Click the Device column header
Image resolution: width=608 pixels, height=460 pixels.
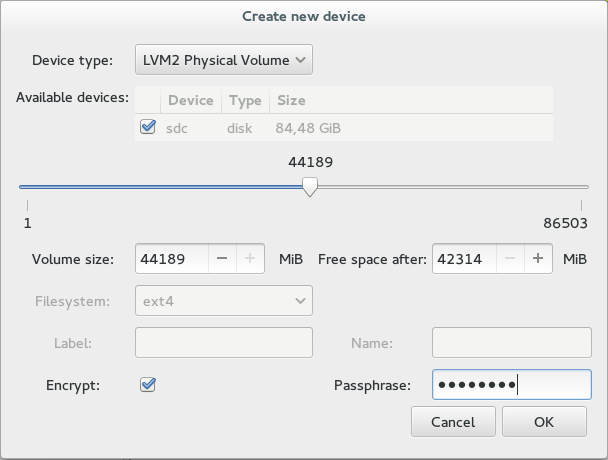tap(190, 100)
